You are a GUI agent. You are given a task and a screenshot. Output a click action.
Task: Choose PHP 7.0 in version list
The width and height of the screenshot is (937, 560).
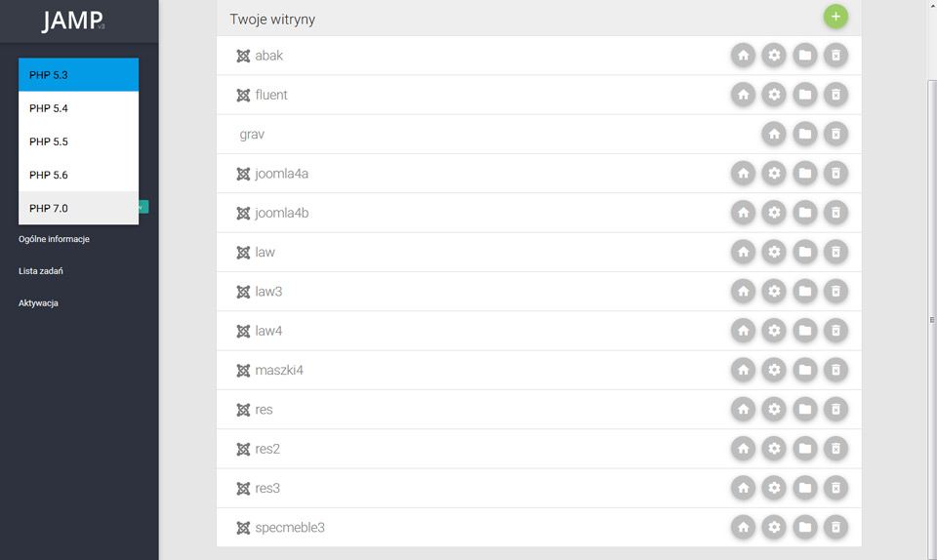pyautogui.click(x=78, y=208)
